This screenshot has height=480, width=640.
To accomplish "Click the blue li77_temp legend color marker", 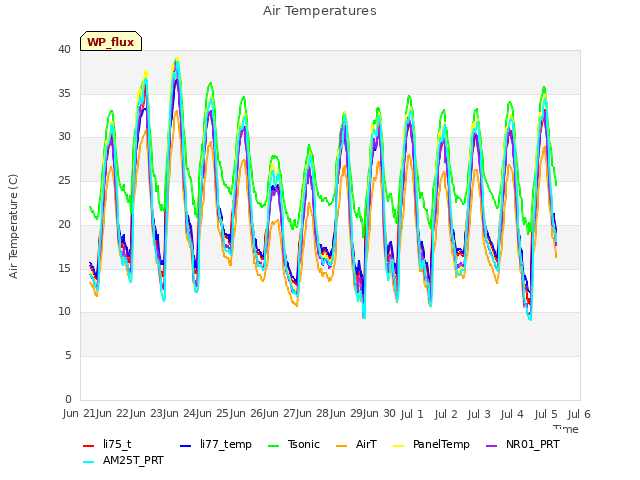I will (186, 446).
